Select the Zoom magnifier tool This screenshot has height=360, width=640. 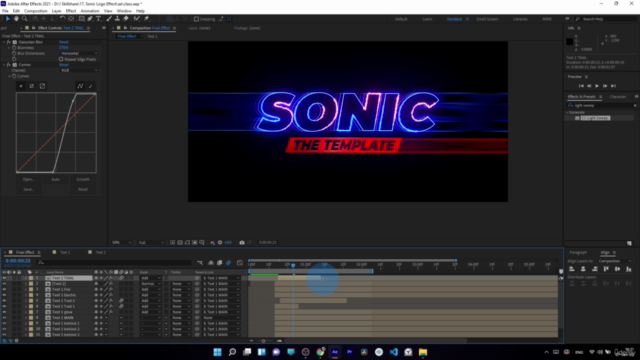click(x=24, y=19)
